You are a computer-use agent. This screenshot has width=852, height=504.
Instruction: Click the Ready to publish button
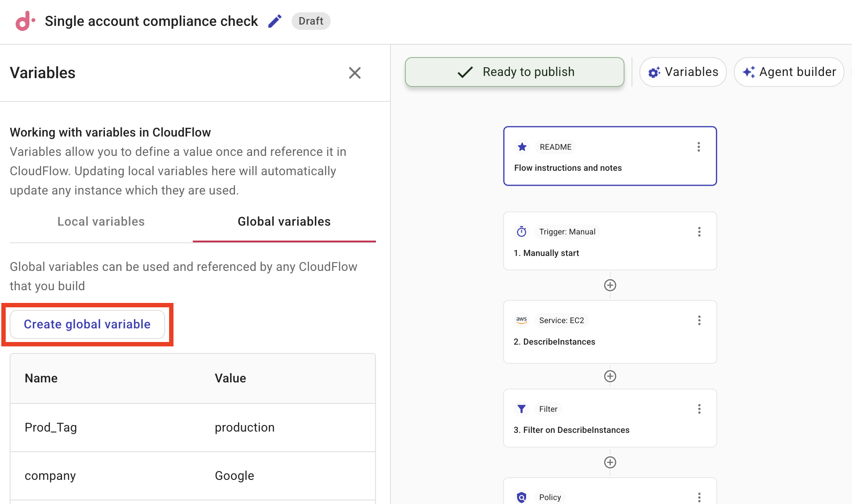[514, 72]
